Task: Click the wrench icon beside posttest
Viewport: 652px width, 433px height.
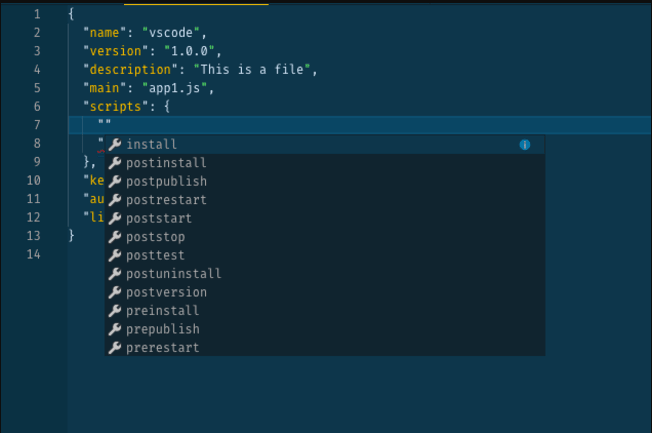Action: tap(115, 255)
